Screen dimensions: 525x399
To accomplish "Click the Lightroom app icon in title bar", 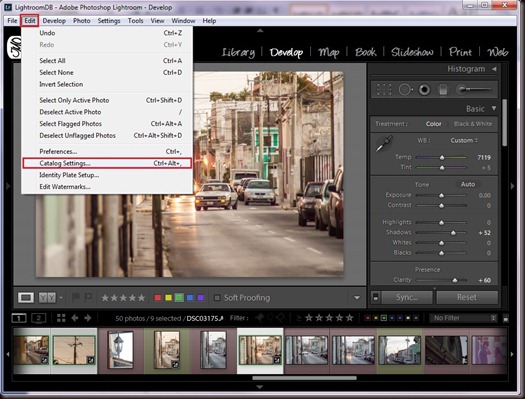I will coord(8,7).
